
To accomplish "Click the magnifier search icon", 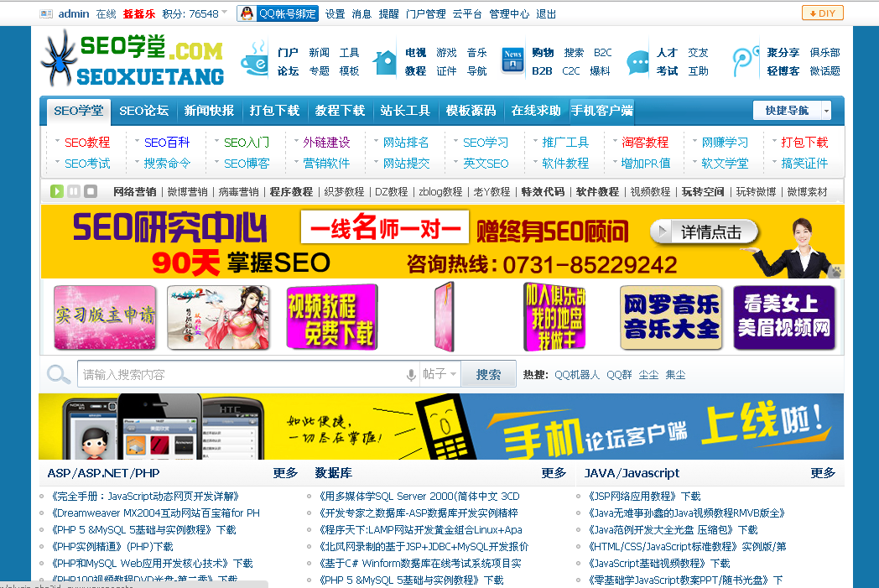I will coord(59,374).
